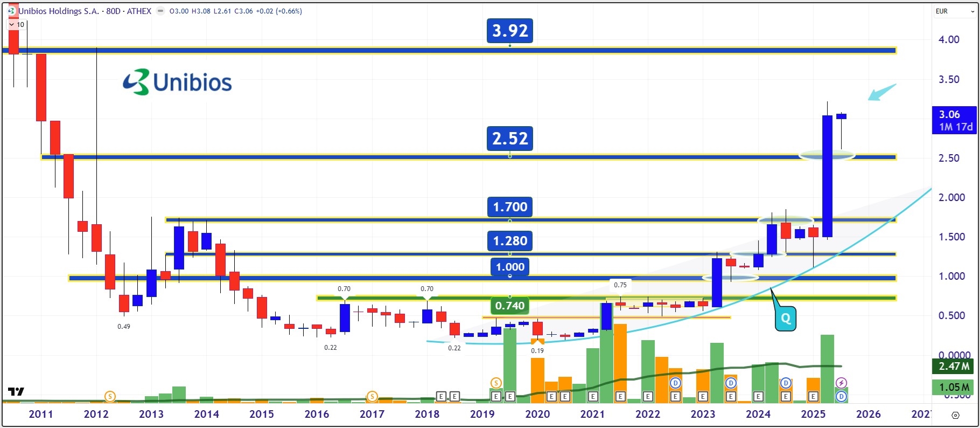Click the orange S split marker near 2012

coord(110,397)
